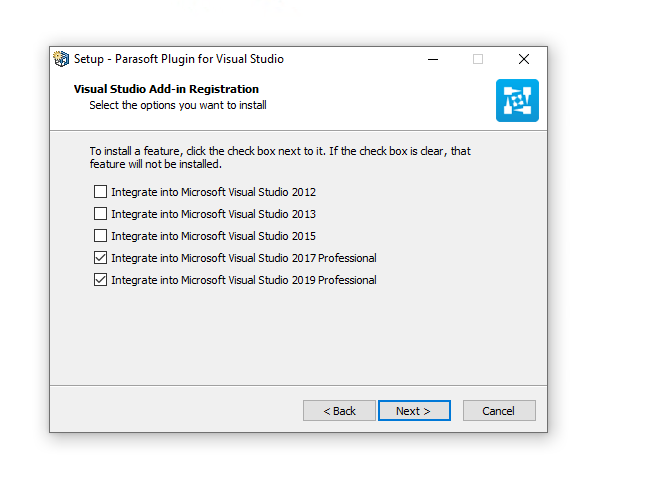Tick the Visual Studio 2012 integration checkbox
The height and width of the screenshot is (501, 647).
pyautogui.click(x=100, y=192)
